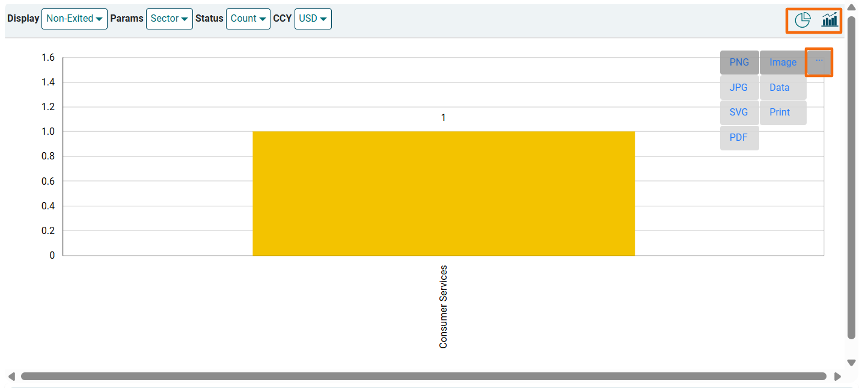Switch to pie chart view icon
The width and height of the screenshot is (868, 388).
click(802, 20)
